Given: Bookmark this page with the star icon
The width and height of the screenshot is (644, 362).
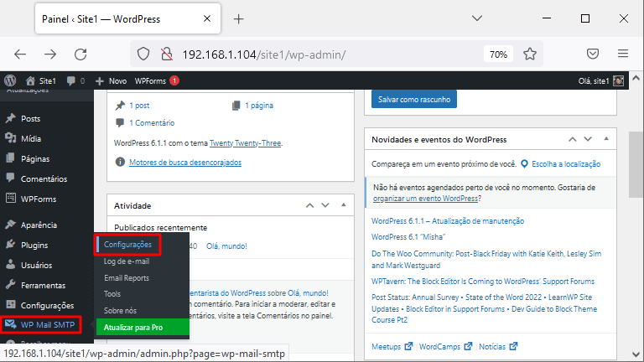Looking at the screenshot, I should [x=530, y=54].
